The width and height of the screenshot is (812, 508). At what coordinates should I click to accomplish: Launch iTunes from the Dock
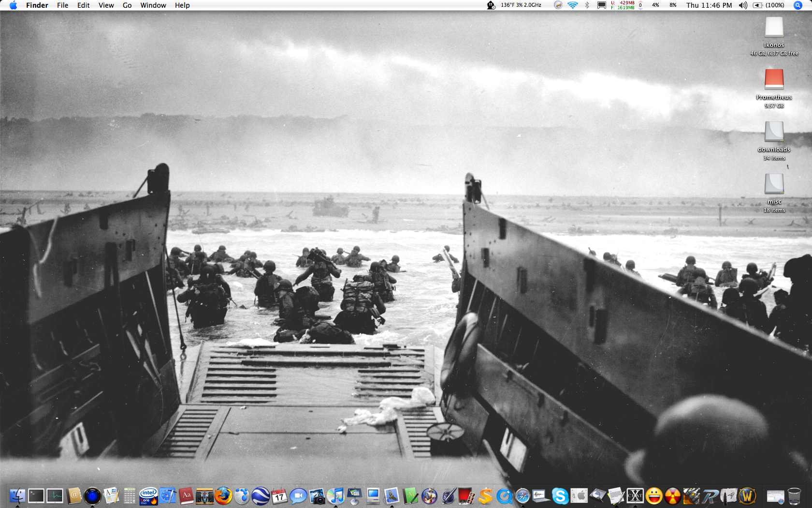click(335, 496)
